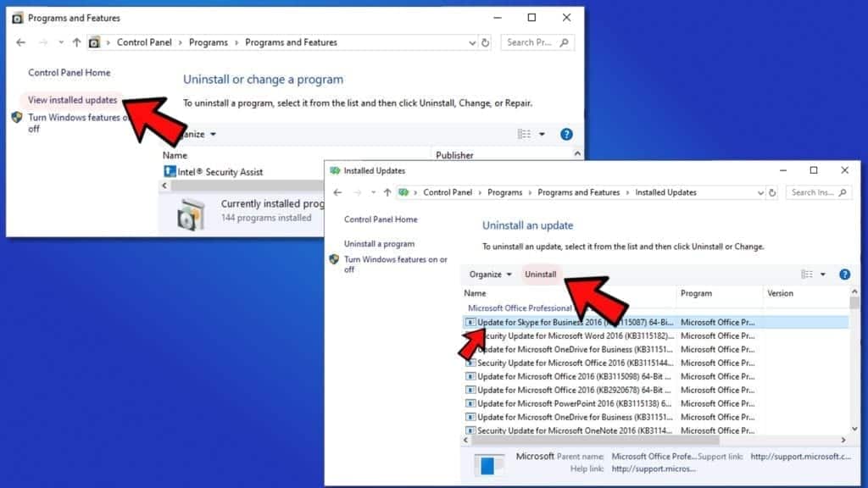The width and height of the screenshot is (868, 488).
Task: Open recent locations dropdown in Installed Updates window
Action: pyautogui.click(x=373, y=192)
